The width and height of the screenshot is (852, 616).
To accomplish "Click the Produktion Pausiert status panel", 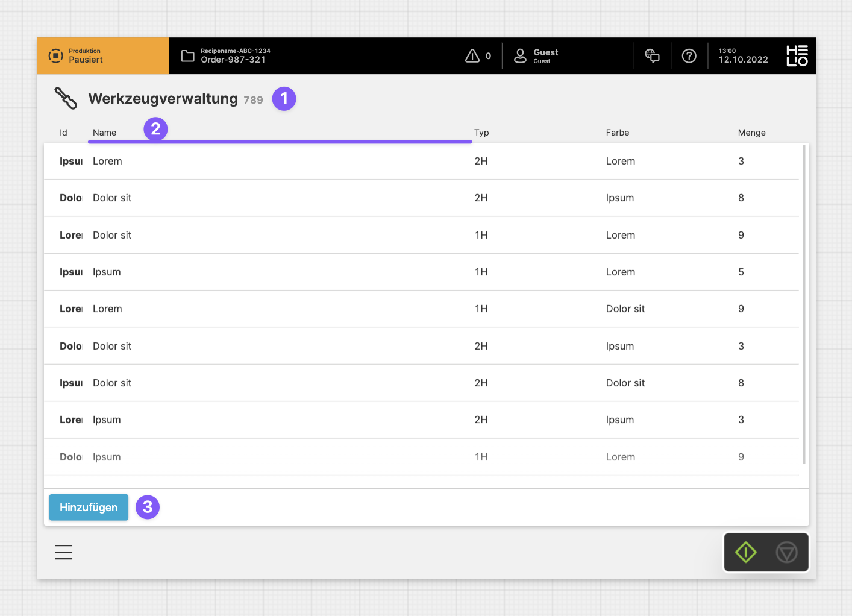I will (x=103, y=56).
